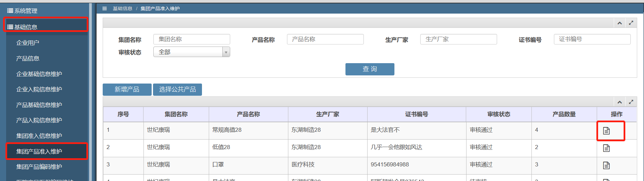Screen dimensions: 644x181
Task: Click the 集团名称 input field
Action: [x=192, y=39]
